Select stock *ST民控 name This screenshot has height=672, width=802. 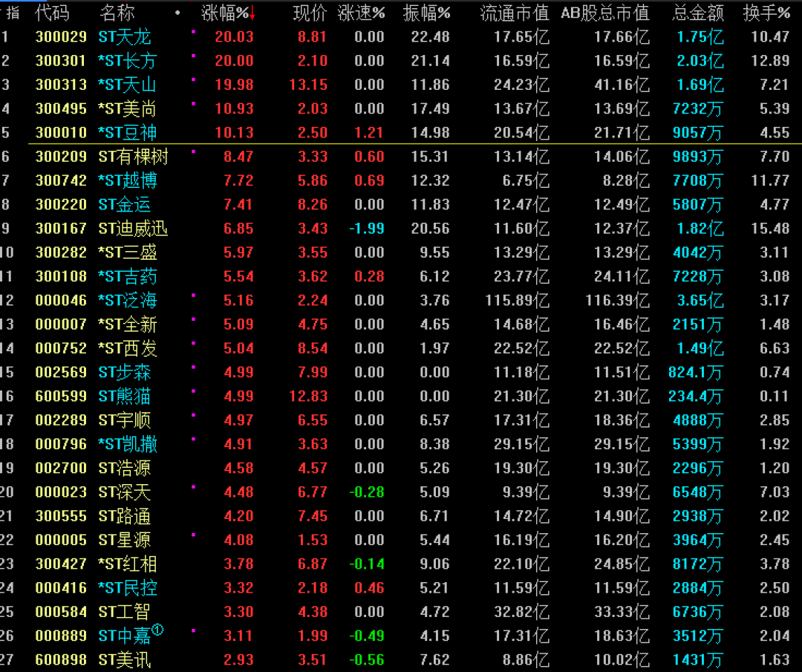128,587
